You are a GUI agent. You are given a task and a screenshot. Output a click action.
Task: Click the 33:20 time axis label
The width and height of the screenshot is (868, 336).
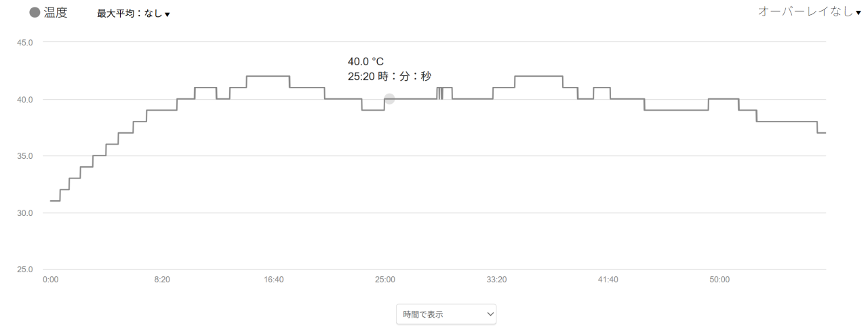(496, 280)
